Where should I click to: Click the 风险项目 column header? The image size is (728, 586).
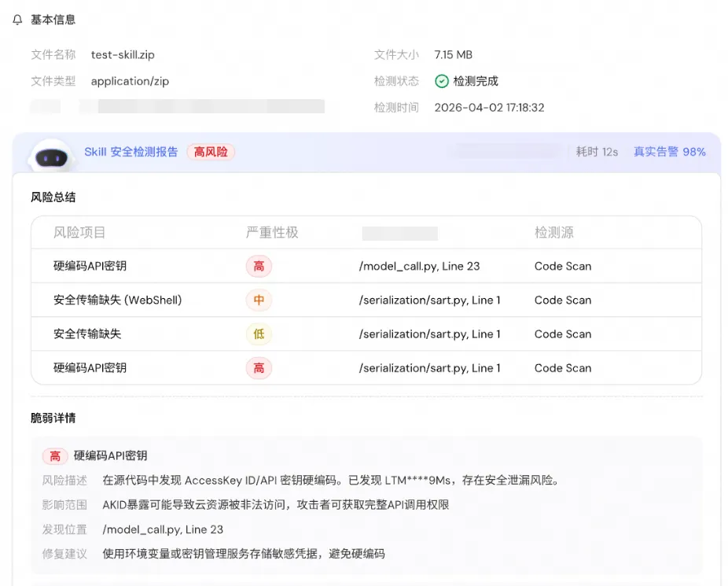pyautogui.click(x=79, y=232)
